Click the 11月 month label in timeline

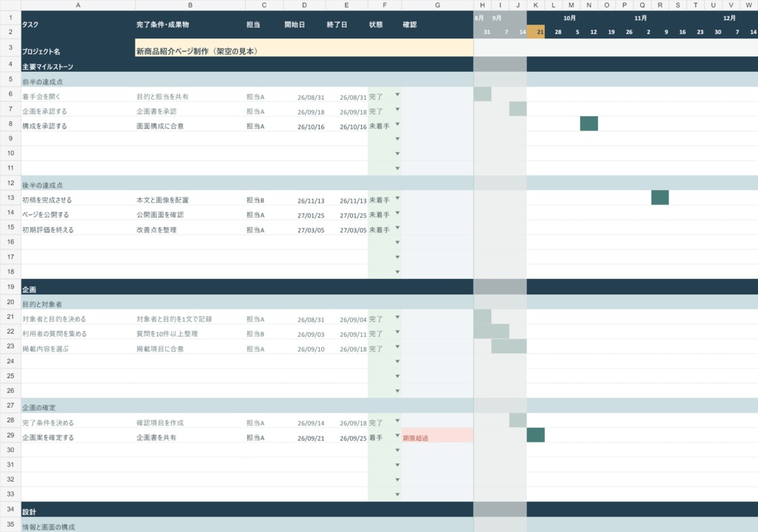640,18
